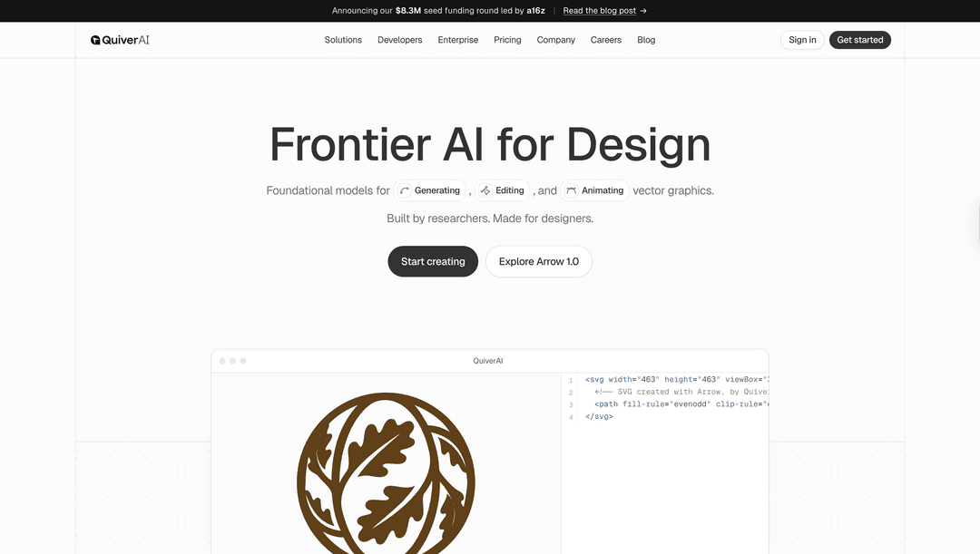
Task: Click the third gray dot in preview window
Action: (243, 361)
